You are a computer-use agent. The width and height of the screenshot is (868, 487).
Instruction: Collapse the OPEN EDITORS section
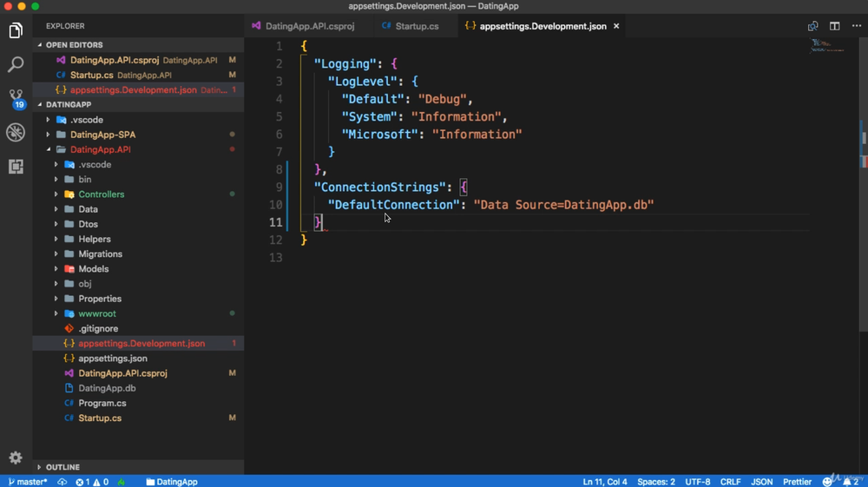pyautogui.click(x=138, y=45)
